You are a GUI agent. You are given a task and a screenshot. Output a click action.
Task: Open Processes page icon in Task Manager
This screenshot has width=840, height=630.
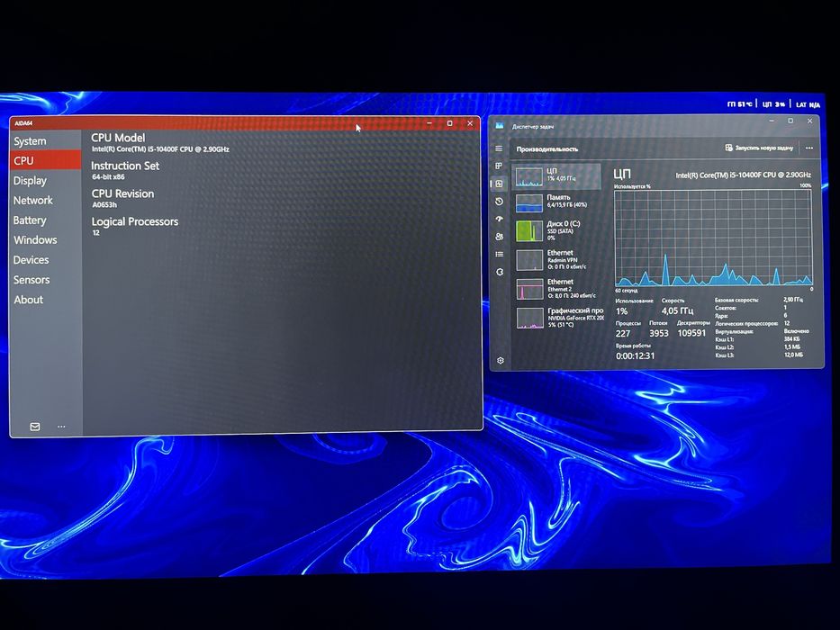point(499,166)
